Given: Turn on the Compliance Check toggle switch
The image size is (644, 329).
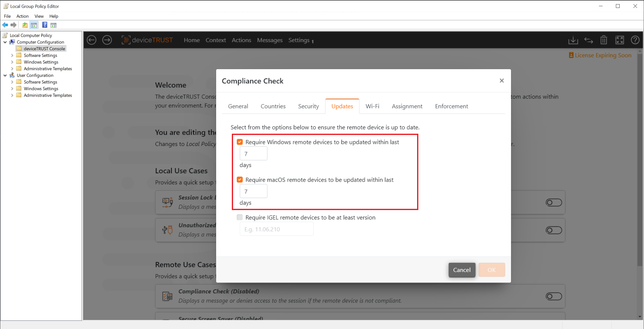Looking at the screenshot, I should [x=554, y=296].
